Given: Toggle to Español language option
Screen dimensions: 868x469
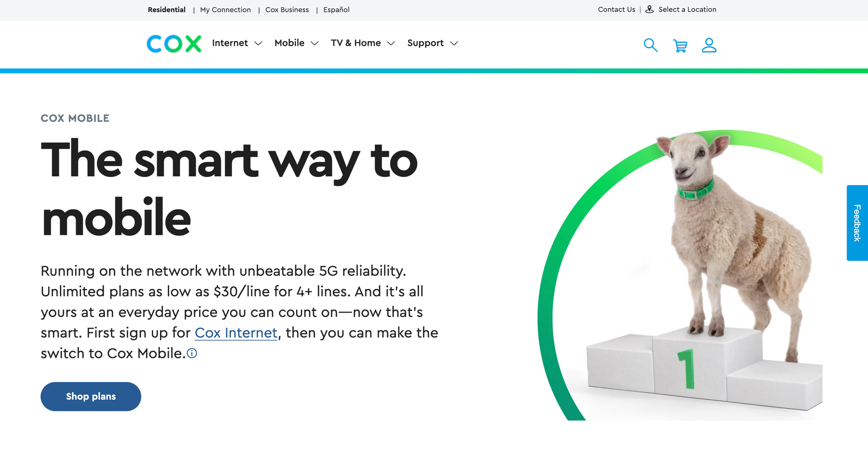Looking at the screenshot, I should click(336, 9).
